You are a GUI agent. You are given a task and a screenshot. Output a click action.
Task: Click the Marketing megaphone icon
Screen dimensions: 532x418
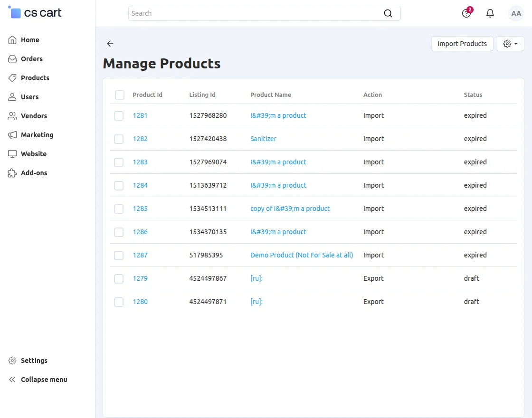pyautogui.click(x=12, y=135)
